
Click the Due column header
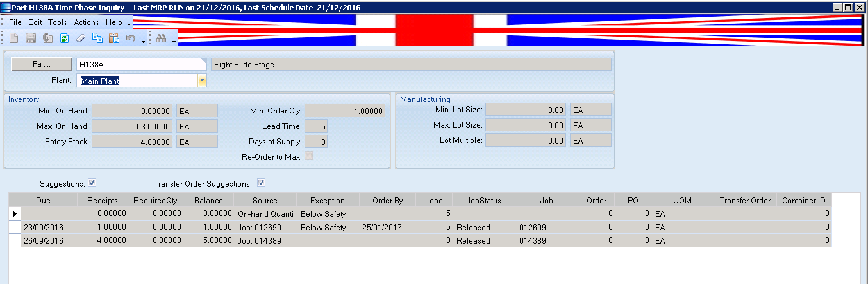pyautogui.click(x=43, y=200)
